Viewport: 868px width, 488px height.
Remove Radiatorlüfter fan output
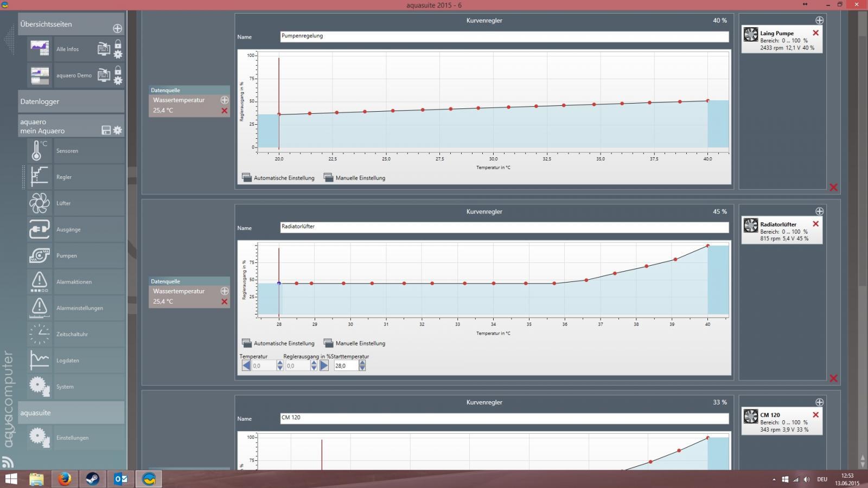point(815,224)
